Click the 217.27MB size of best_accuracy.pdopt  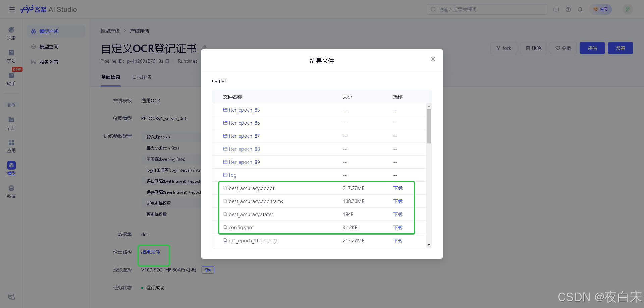tap(354, 188)
